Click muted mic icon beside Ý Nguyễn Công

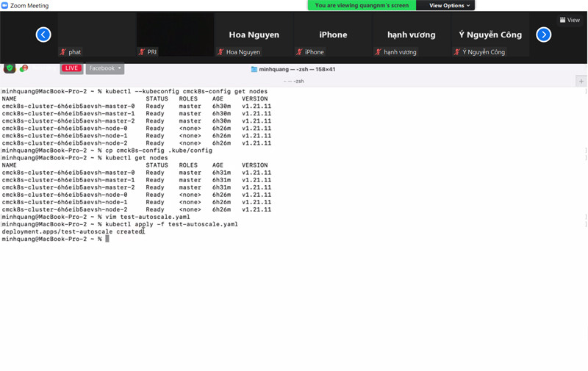pyautogui.click(x=457, y=52)
